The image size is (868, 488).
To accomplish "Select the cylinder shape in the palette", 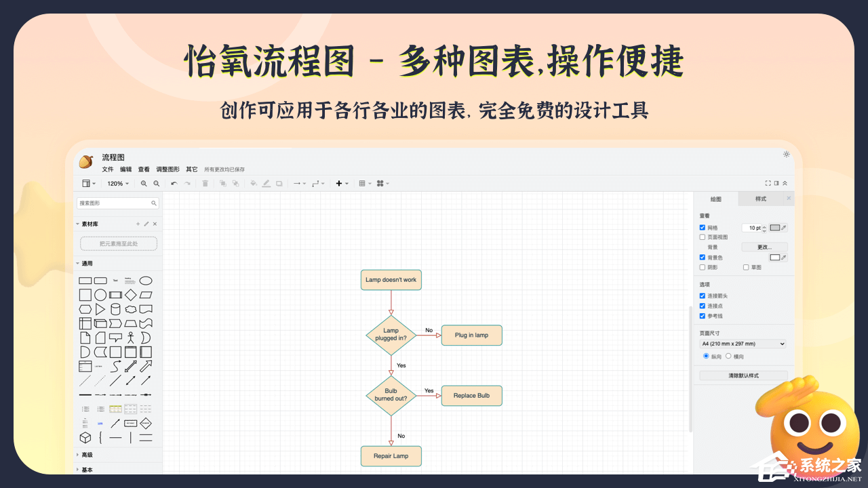I will [115, 309].
